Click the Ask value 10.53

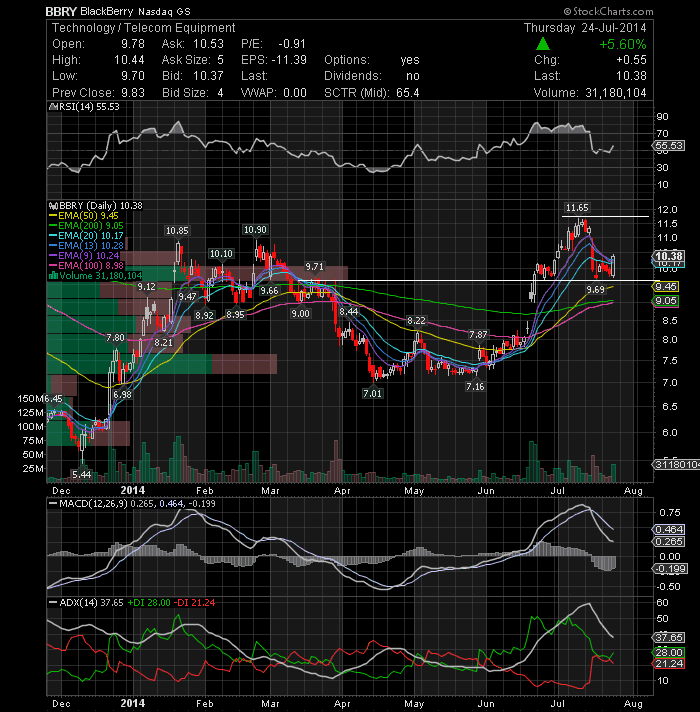pos(208,44)
